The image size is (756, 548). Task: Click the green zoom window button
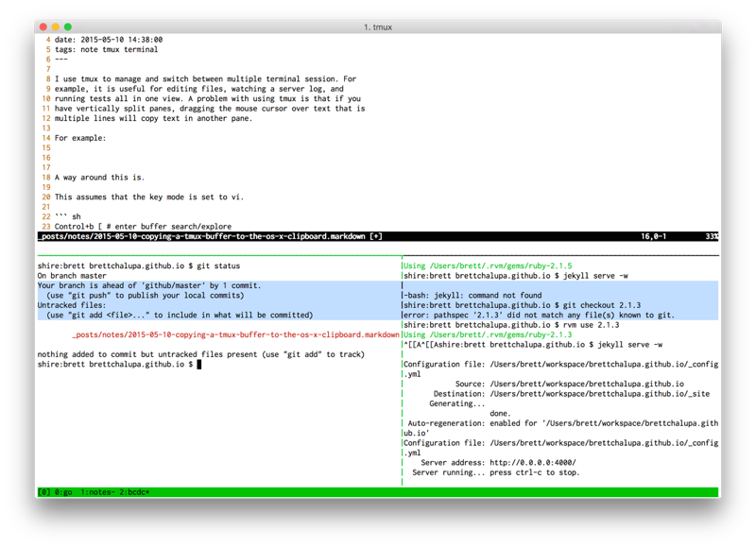click(68, 27)
